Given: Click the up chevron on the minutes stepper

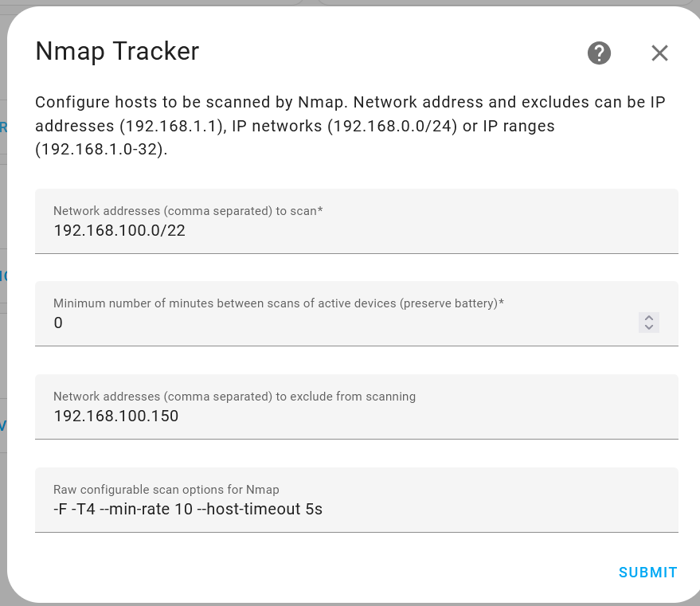Looking at the screenshot, I should pos(648,317).
